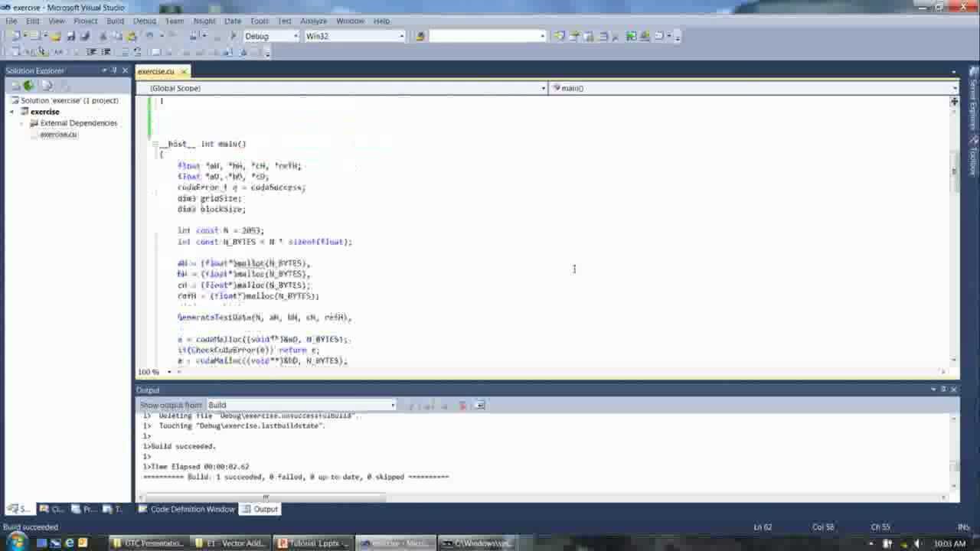Click the Copy toolbar icon
The image size is (980, 551).
117,36
